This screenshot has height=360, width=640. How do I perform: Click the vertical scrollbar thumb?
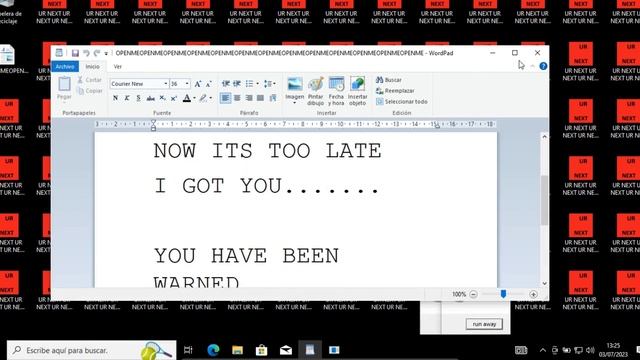(x=544, y=200)
